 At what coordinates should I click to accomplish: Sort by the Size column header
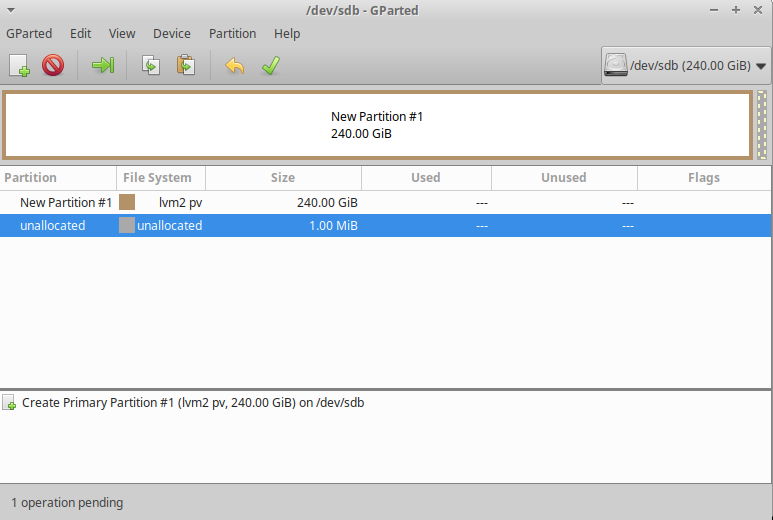tap(283, 177)
